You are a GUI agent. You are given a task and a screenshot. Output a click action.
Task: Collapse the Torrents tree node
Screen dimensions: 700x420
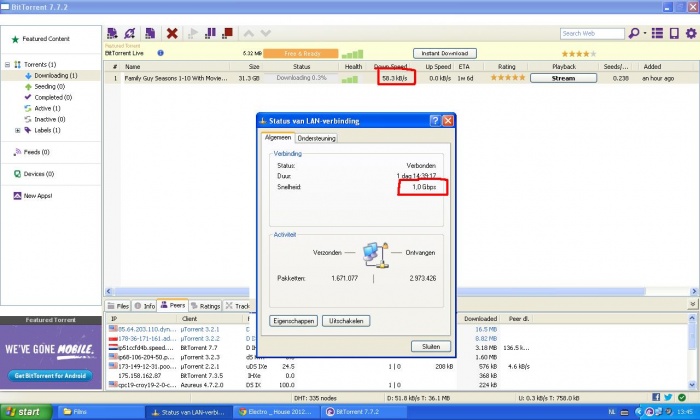[7, 64]
